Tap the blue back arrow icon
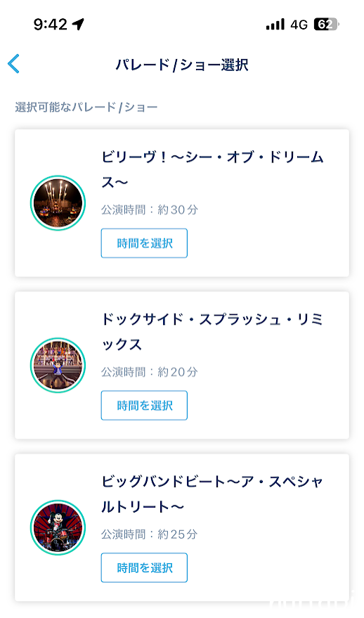 [13, 64]
